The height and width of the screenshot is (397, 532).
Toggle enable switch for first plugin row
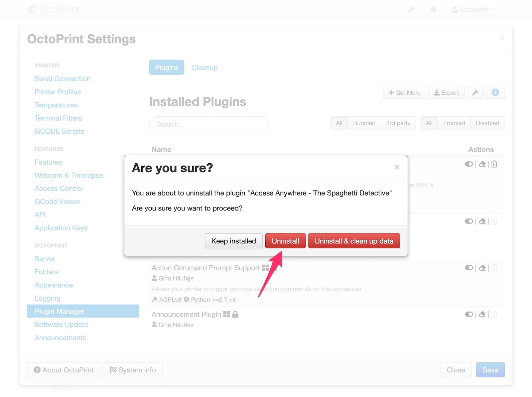click(469, 164)
